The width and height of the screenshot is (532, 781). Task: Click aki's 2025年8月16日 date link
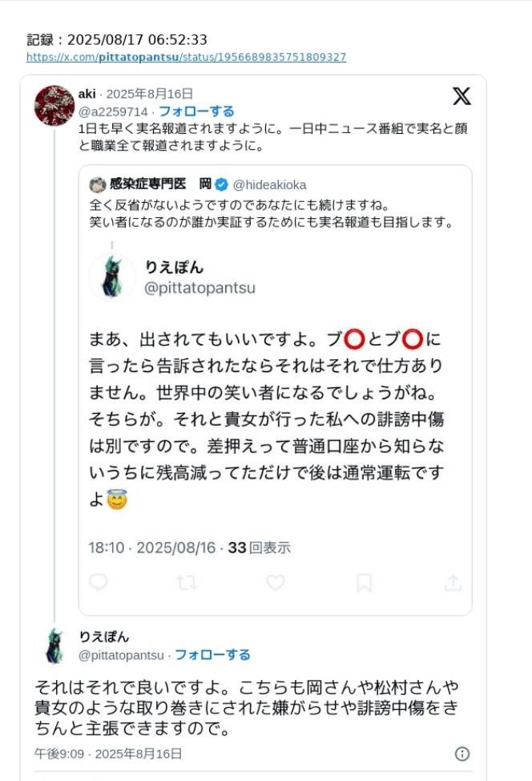pos(149,94)
